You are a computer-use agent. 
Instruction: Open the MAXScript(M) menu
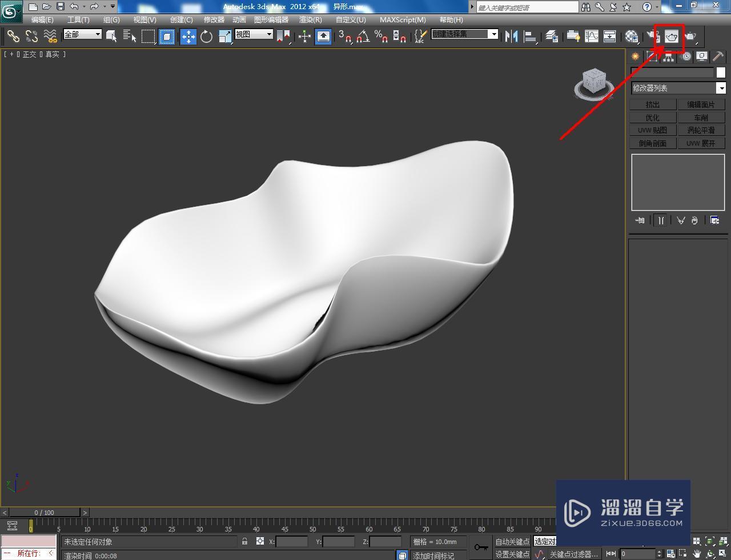tap(403, 19)
